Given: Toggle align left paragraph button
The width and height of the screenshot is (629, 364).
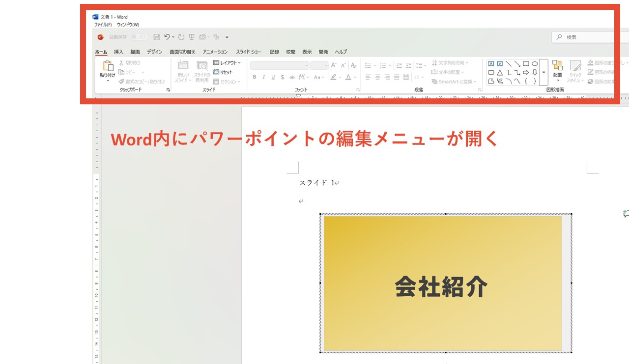Looking at the screenshot, I should tap(368, 77).
